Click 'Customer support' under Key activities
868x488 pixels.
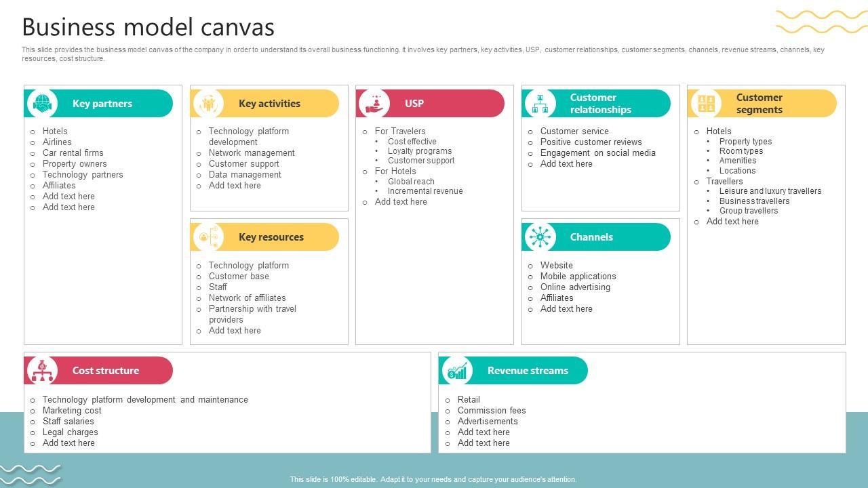click(x=244, y=164)
